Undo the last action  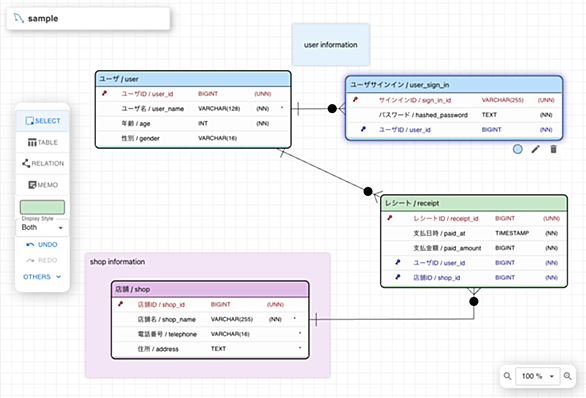click(x=42, y=244)
